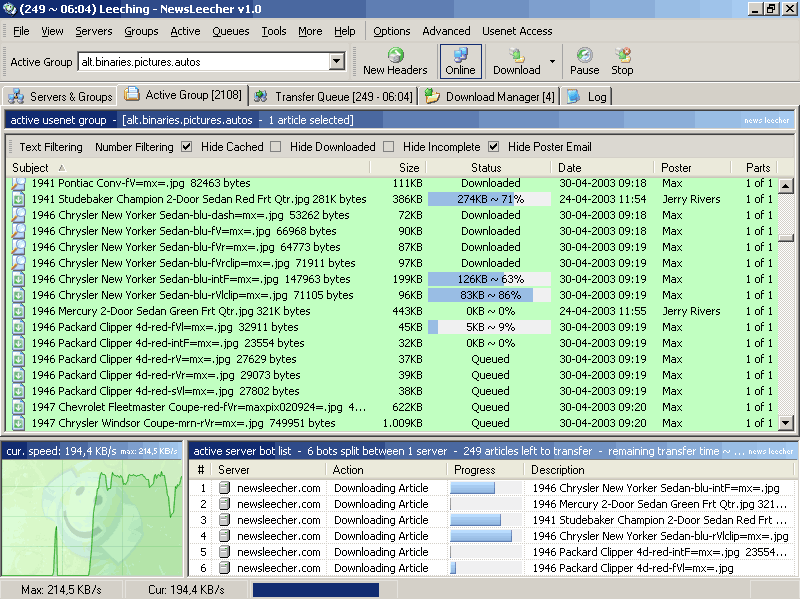Image resolution: width=800 pixels, height=600 pixels.
Task: Disable the Hide Cached checkbox
Action: (187, 147)
